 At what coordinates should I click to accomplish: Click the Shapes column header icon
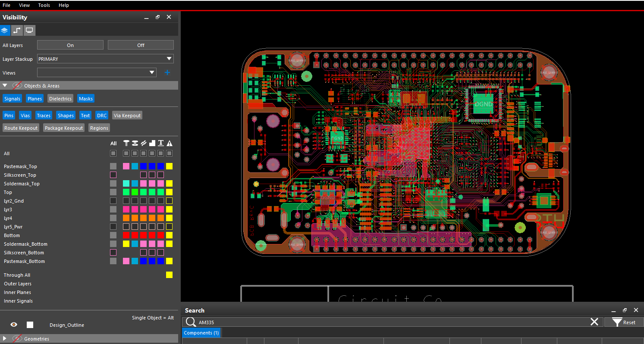[x=152, y=143]
